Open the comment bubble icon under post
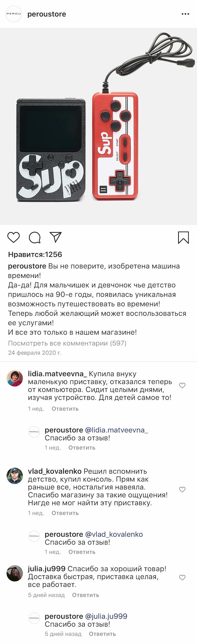This screenshot has height=644, width=197. pyautogui.click(x=34, y=237)
